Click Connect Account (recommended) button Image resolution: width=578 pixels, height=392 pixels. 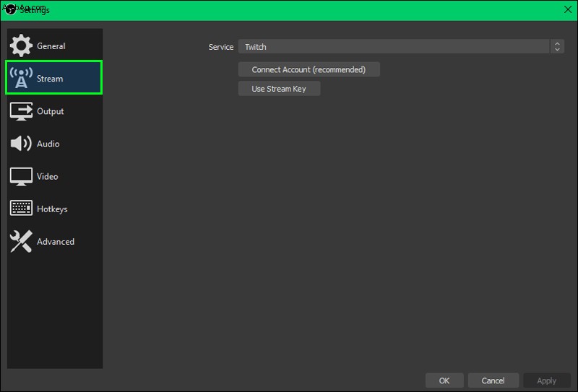coord(309,69)
